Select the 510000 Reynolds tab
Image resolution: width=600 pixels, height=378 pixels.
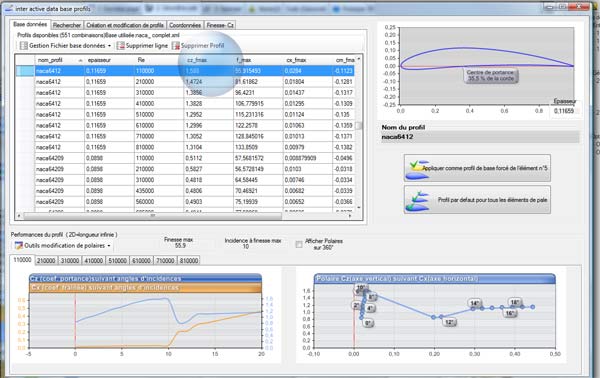tap(117, 261)
